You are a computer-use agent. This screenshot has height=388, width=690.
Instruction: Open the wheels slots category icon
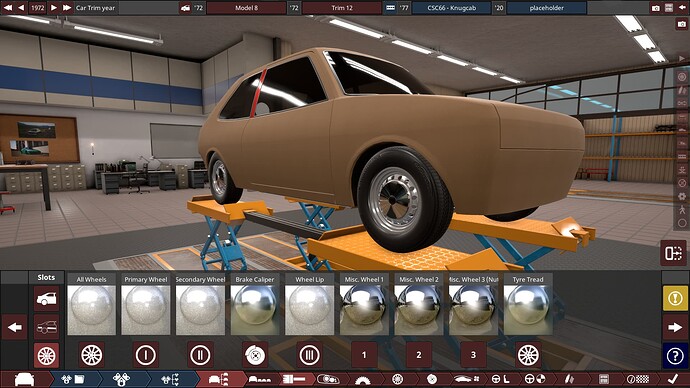[x=47, y=355]
